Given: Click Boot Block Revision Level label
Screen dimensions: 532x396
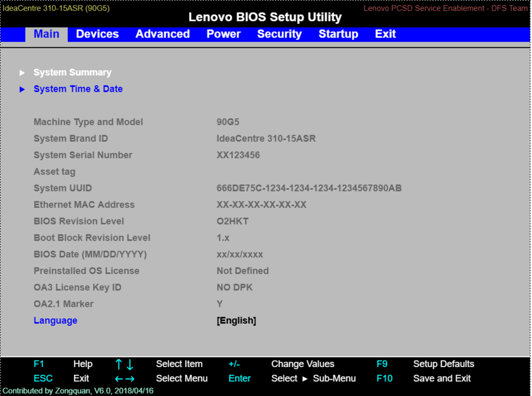Looking at the screenshot, I should pyautogui.click(x=92, y=238).
